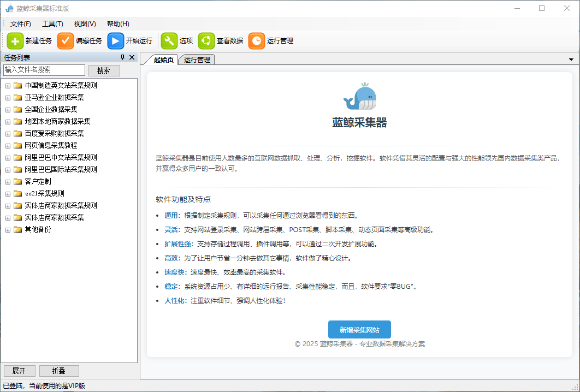This screenshot has height=392, width=580.
Task: Close the 任务列表 panel
Action: pyautogui.click(x=132, y=57)
